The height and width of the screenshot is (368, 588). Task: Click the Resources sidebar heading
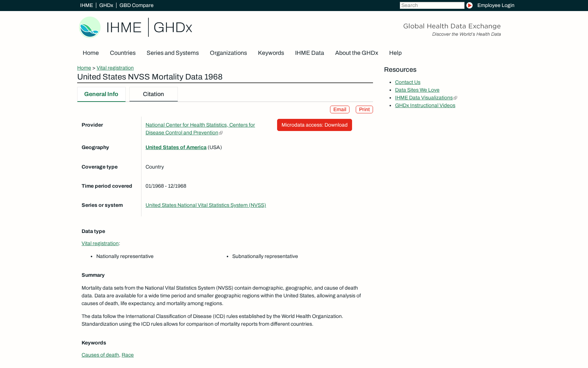click(400, 70)
